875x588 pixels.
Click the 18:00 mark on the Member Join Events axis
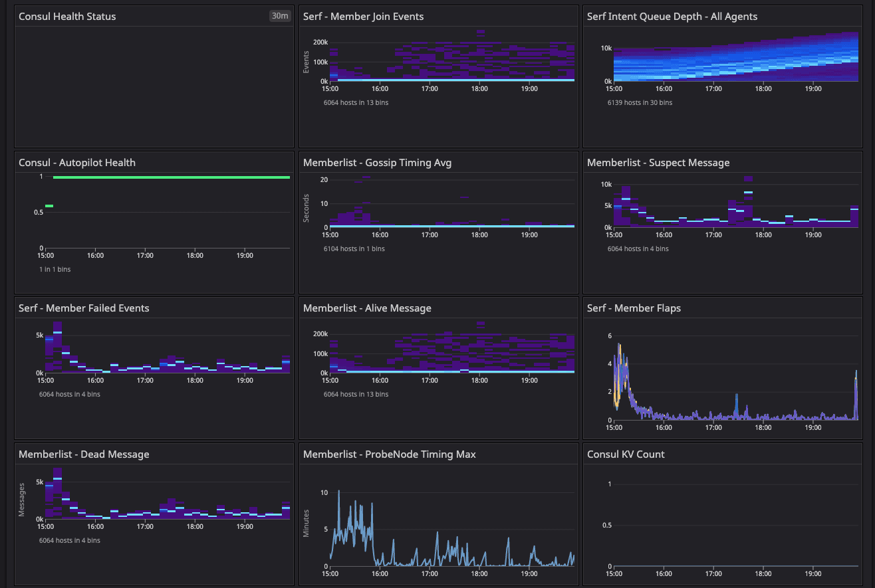tap(479, 88)
